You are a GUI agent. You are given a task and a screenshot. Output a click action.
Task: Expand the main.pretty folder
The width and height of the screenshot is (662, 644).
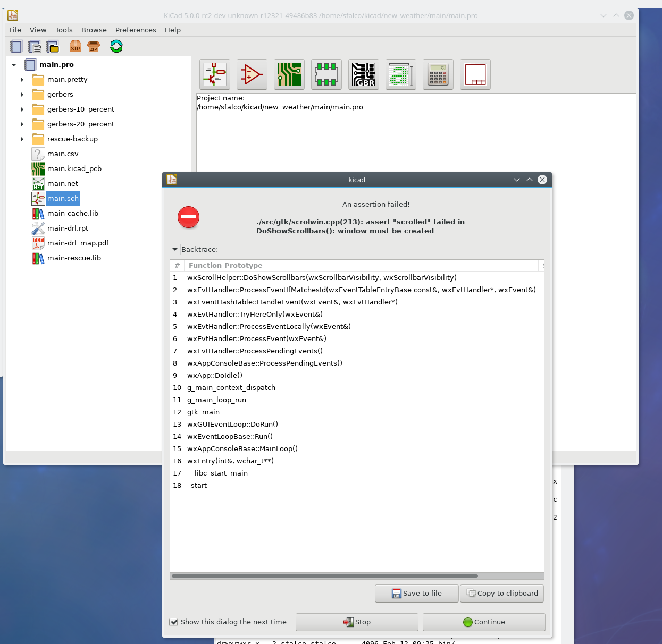point(22,80)
